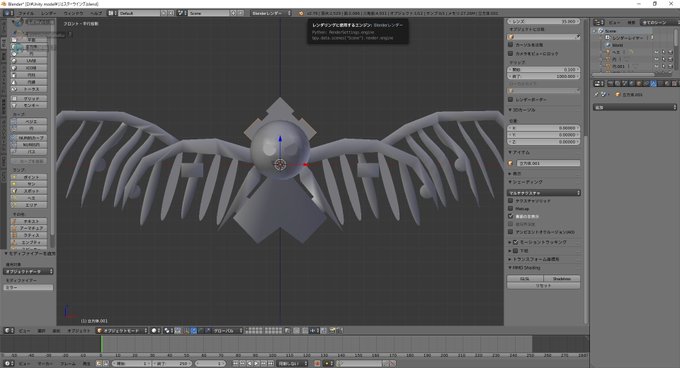Add an Empty (エンプティ) object
Screen dimensions: 680x368
(29, 242)
